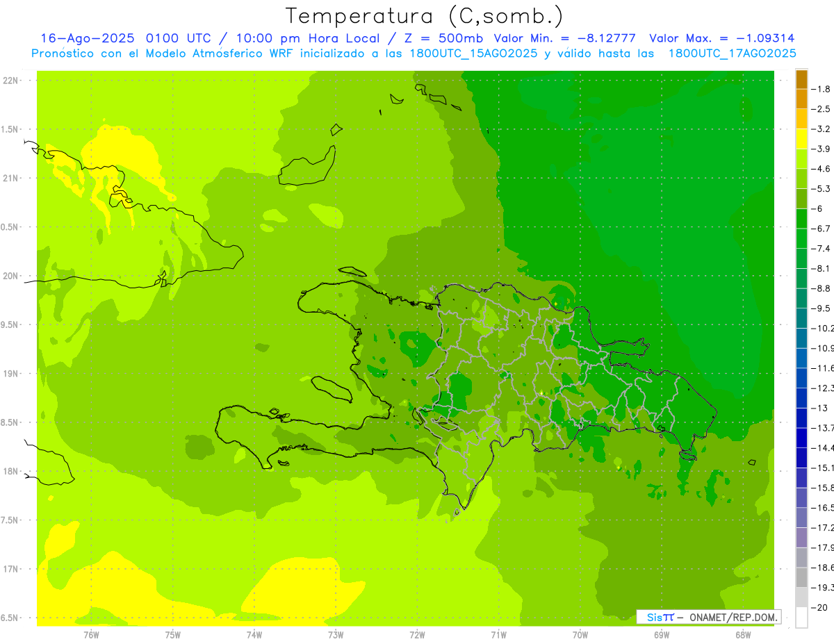Click the 'SisTT - ONAMET/REP.DOM.' credit label
The width and height of the screenshot is (834, 644).
tap(708, 617)
